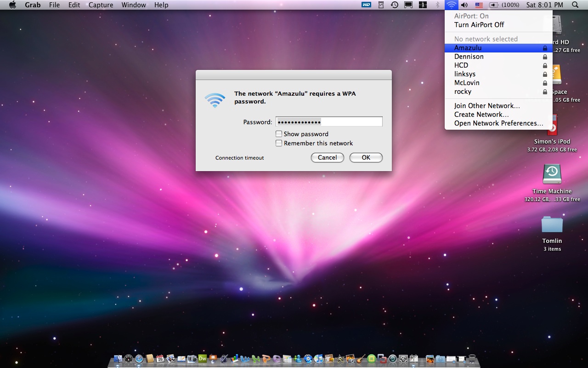Click OK to join Amazulu
588x368 pixels.
click(x=366, y=157)
